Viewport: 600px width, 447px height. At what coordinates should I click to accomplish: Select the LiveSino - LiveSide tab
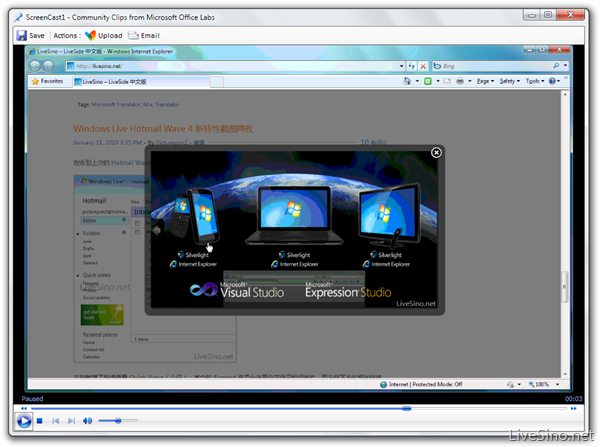(x=141, y=82)
